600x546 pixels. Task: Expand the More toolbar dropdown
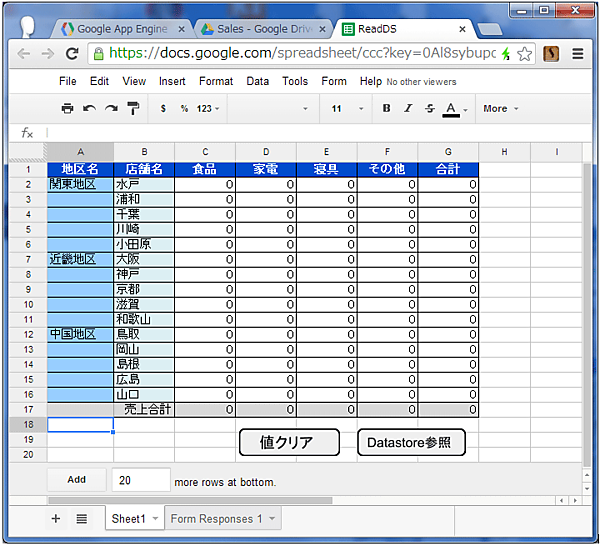point(500,108)
